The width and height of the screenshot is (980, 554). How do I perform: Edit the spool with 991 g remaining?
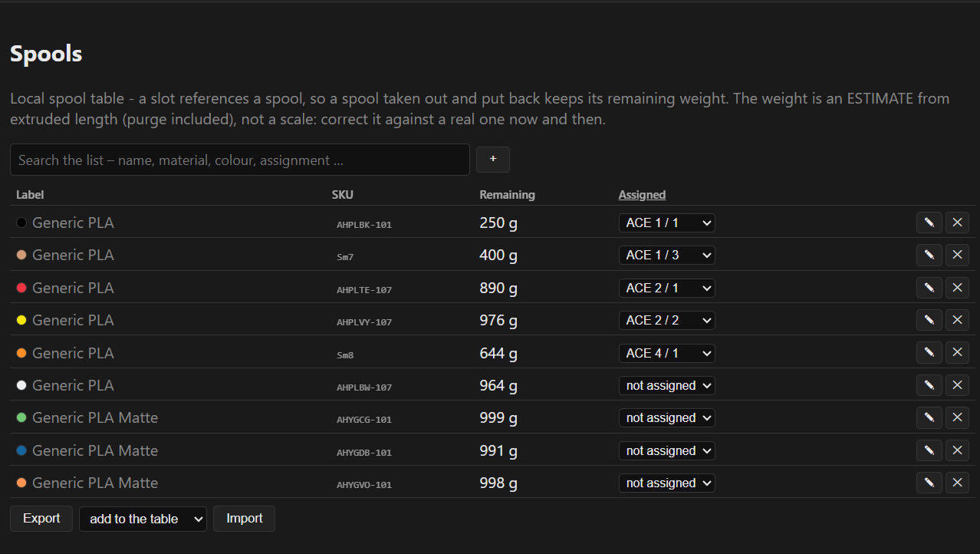click(x=929, y=450)
